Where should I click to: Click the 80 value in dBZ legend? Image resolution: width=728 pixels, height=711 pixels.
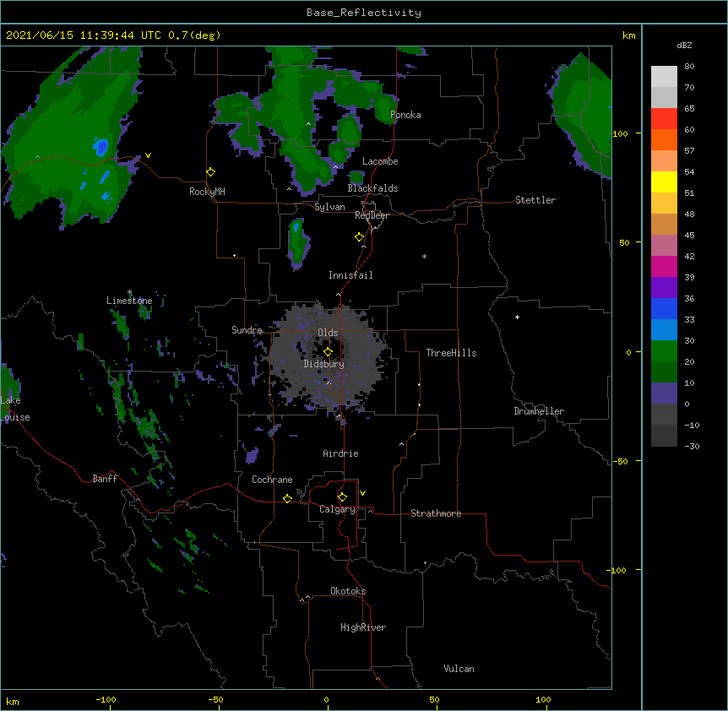(x=689, y=67)
